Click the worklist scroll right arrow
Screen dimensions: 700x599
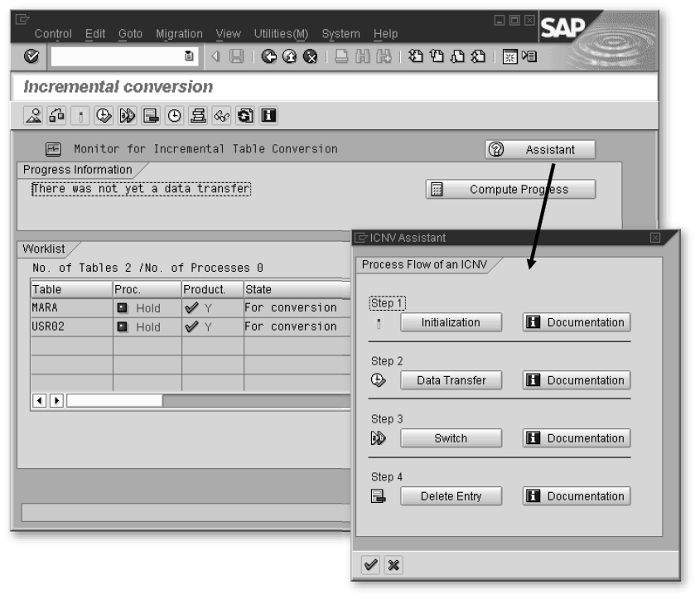pos(56,400)
